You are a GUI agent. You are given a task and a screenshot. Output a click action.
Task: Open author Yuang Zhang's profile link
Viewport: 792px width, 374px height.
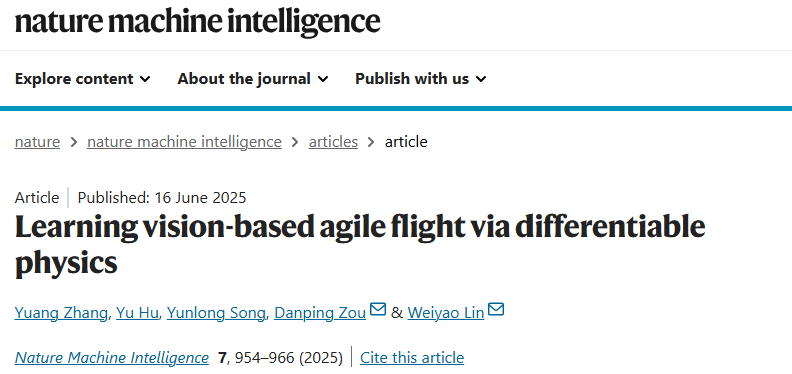pos(61,313)
